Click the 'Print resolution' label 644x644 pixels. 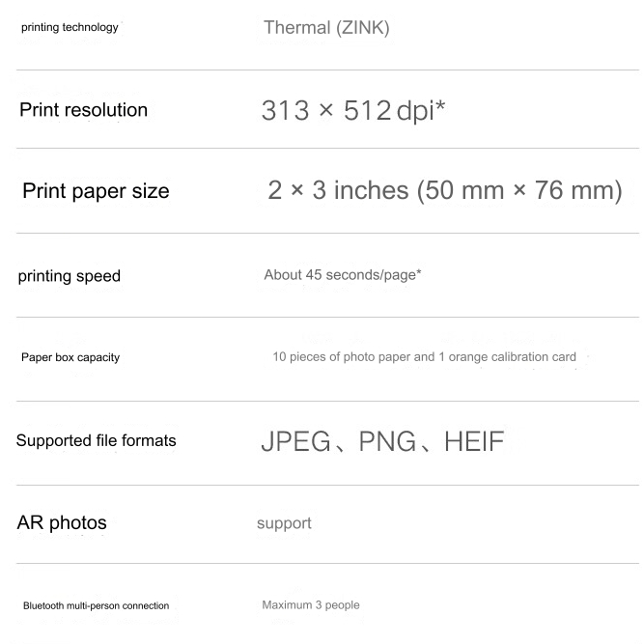point(84,110)
